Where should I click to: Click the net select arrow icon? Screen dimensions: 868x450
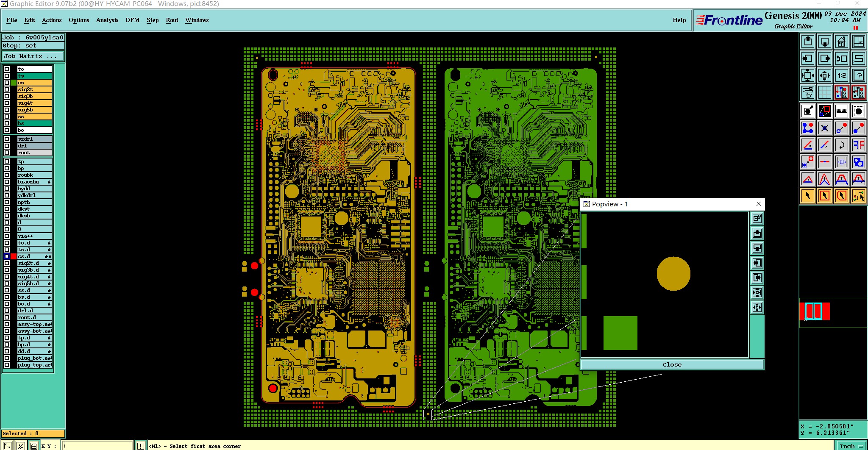tap(859, 196)
